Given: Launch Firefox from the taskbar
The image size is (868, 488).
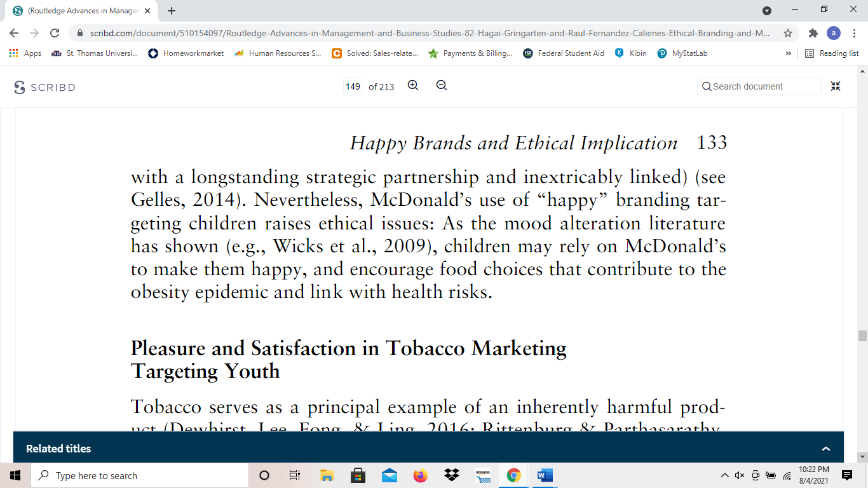Looking at the screenshot, I should (420, 475).
